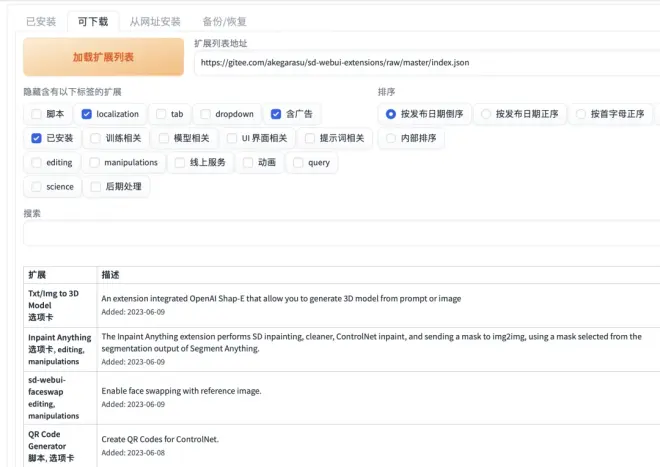Click the 加载扩展列表 button
660x467 pixels.
103,57
